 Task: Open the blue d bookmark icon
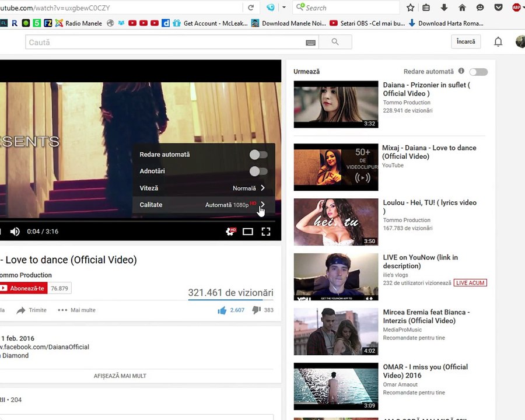pos(166,23)
